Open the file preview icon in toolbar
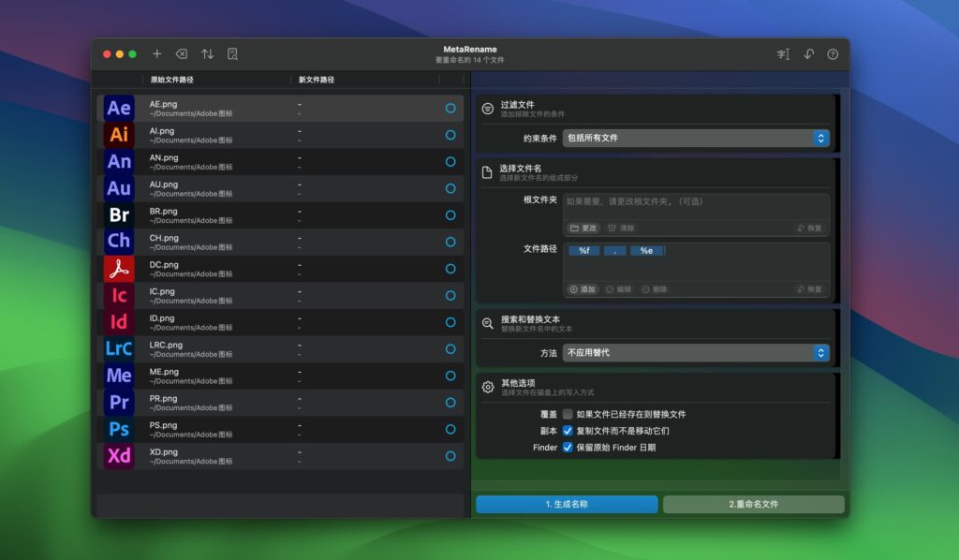 [x=232, y=54]
